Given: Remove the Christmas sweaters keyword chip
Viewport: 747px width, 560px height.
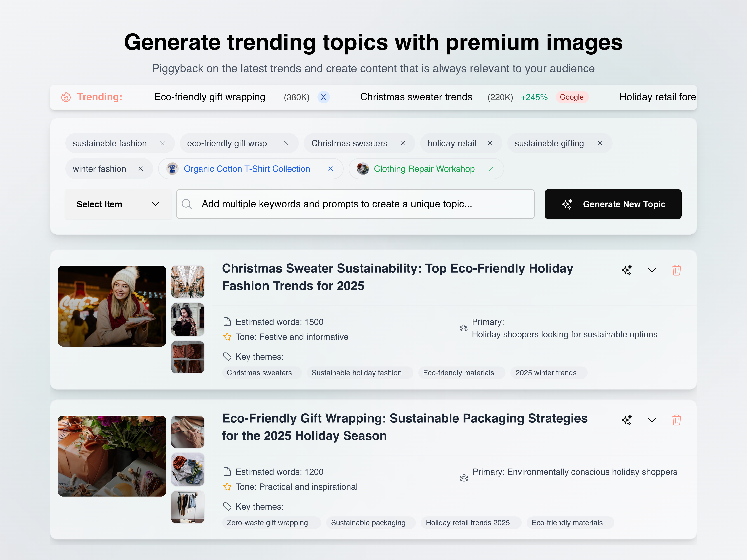Looking at the screenshot, I should pyautogui.click(x=403, y=143).
